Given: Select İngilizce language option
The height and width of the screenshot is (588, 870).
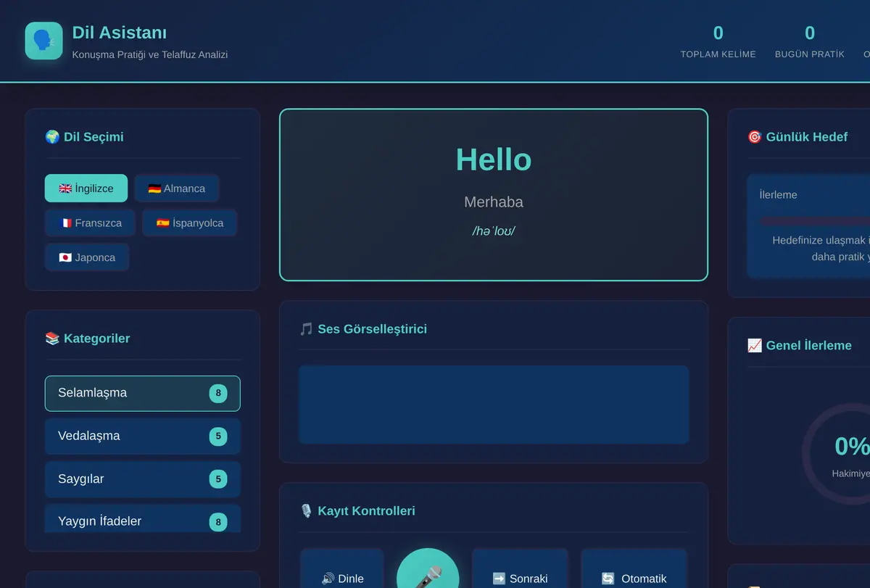Looking at the screenshot, I should pos(86,189).
